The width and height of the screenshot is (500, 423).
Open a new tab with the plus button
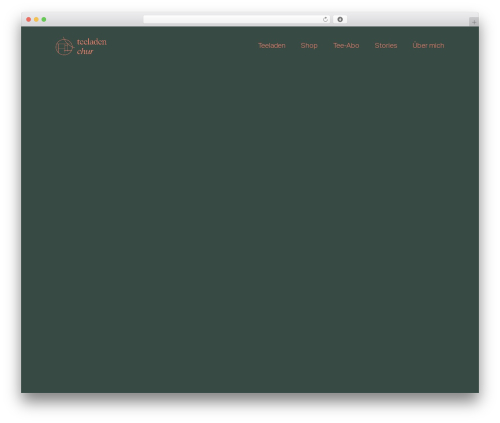(x=474, y=22)
